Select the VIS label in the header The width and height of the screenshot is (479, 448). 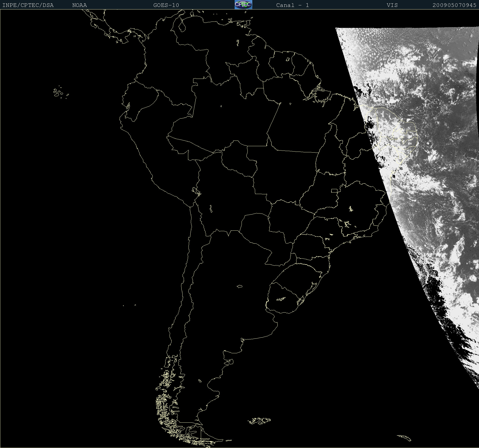(x=392, y=5)
